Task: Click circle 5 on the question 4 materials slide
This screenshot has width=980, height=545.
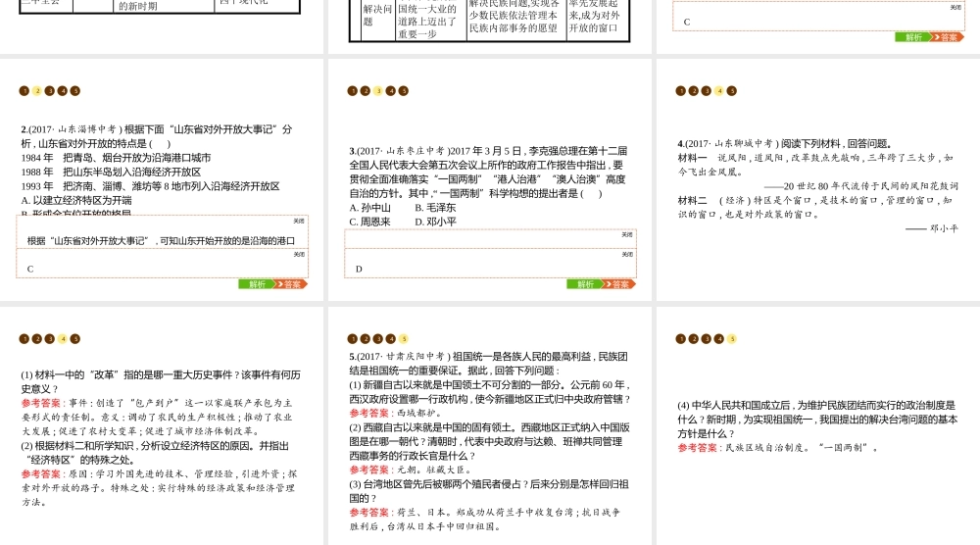Action: pyautogui.click(x=732, y=91)
